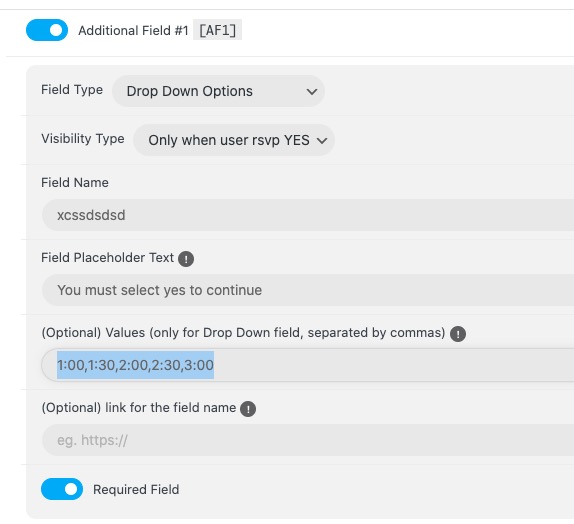Click the Field Name label
574x524 pixels.
75,182
